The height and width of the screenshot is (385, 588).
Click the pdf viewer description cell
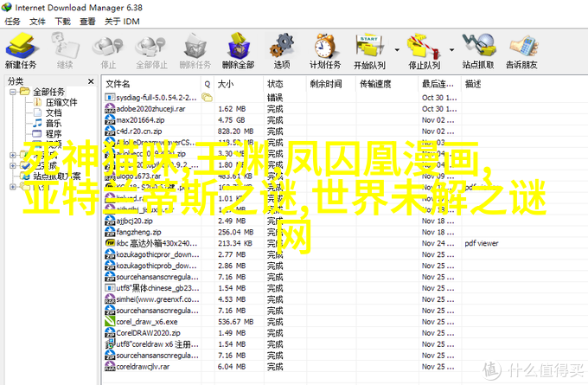click(482, 243)
